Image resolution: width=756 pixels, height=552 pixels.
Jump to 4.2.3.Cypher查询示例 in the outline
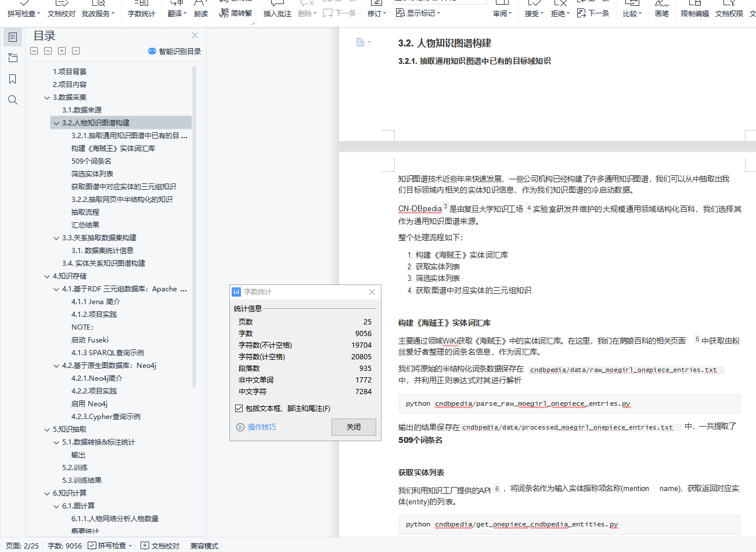(106, 417)
